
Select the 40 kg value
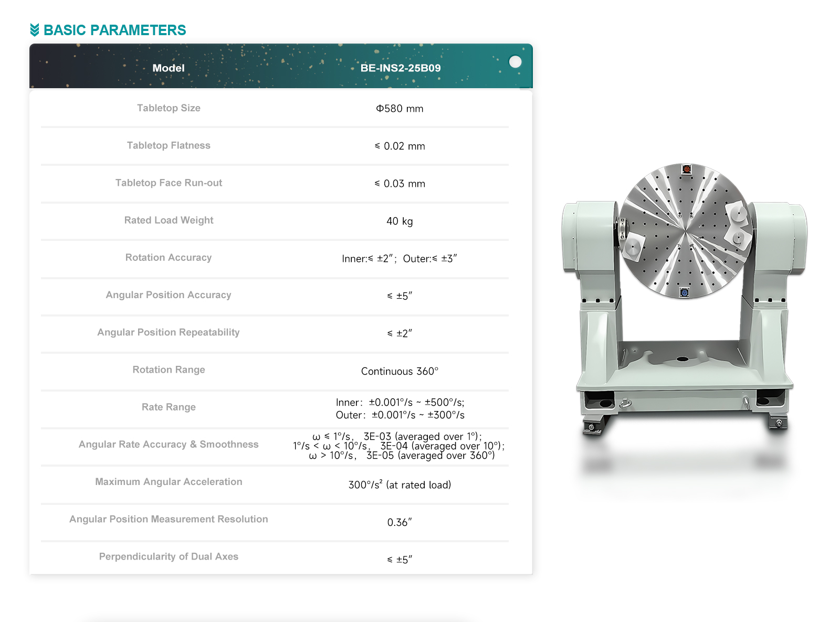coord(400,221)
